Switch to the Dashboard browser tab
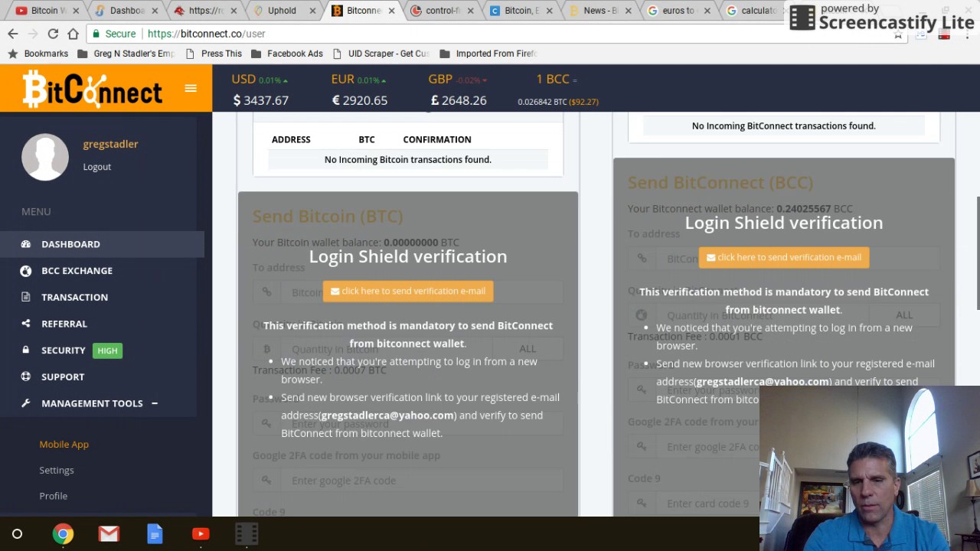Viewport: 980px width, 551px height. click(126, 11)
